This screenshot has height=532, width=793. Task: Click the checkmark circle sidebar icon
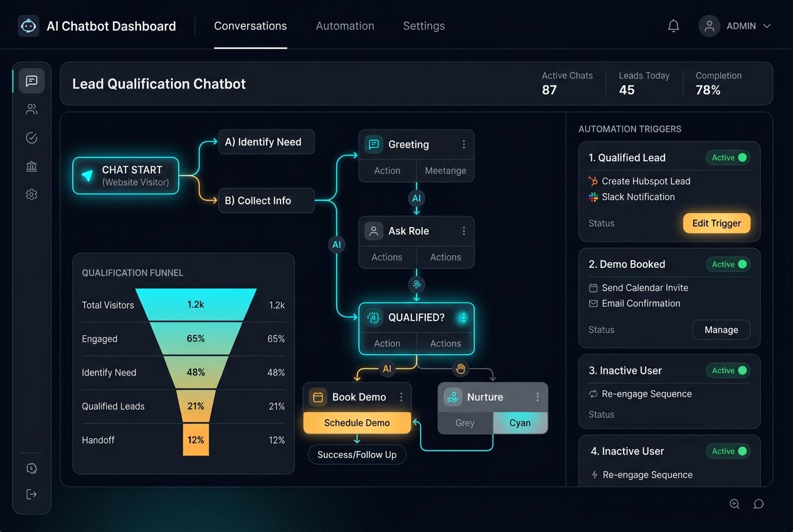click(31, 138)
